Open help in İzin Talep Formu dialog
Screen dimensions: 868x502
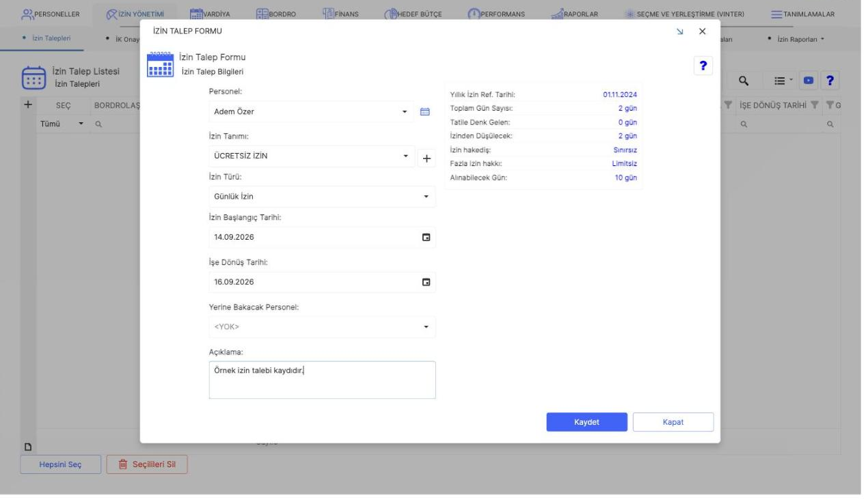pyautogui.click(x=703, y=65)
